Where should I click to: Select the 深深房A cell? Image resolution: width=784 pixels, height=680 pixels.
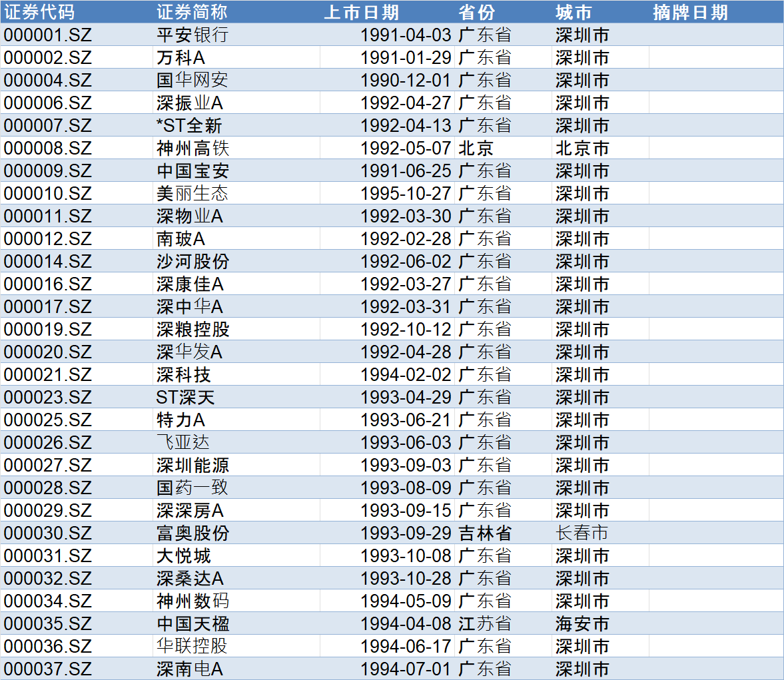coord(236,510)
